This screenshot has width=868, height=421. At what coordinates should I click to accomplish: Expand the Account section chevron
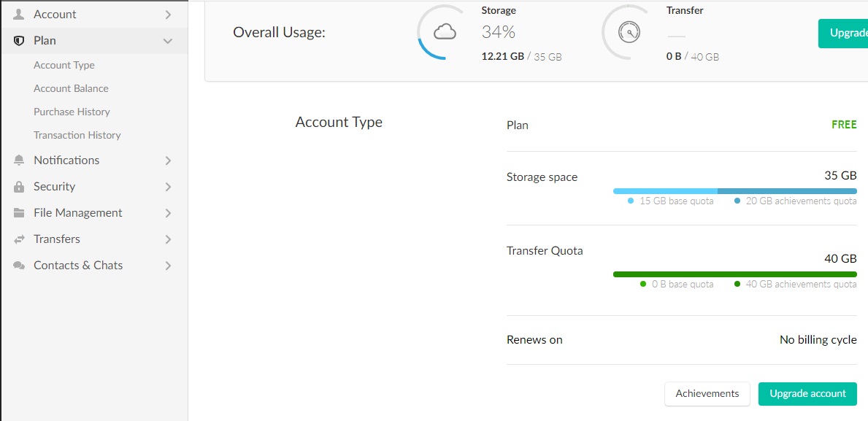click(x=168, y=15)
